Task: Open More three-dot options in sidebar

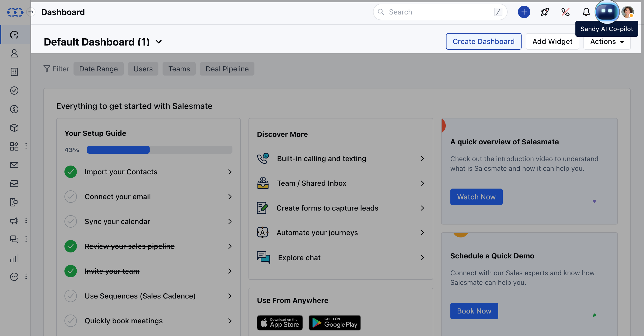Action: tap(26, 277)
